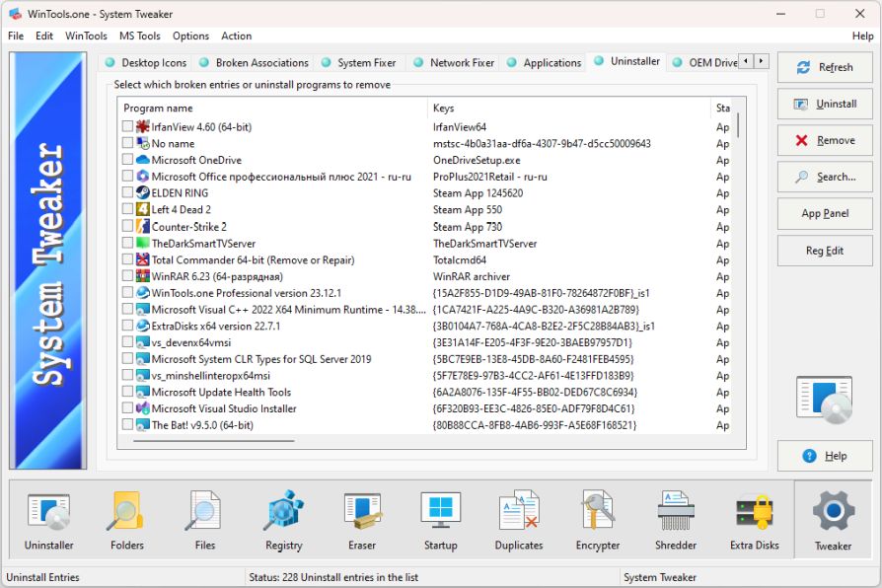Click the Left 4 Dead 2 icon
Image resolution: width=882 pixels, height=588 pixels.
click(x=143, y=209)
